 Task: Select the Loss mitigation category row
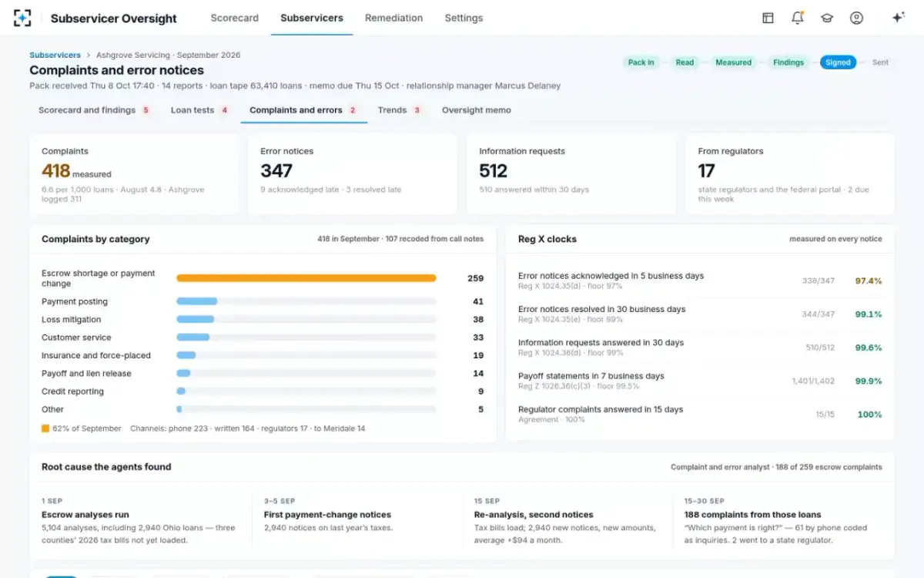point(263,320)
